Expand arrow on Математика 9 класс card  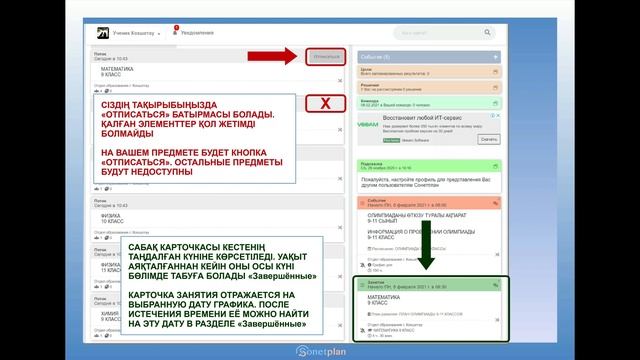click(340, 81)
